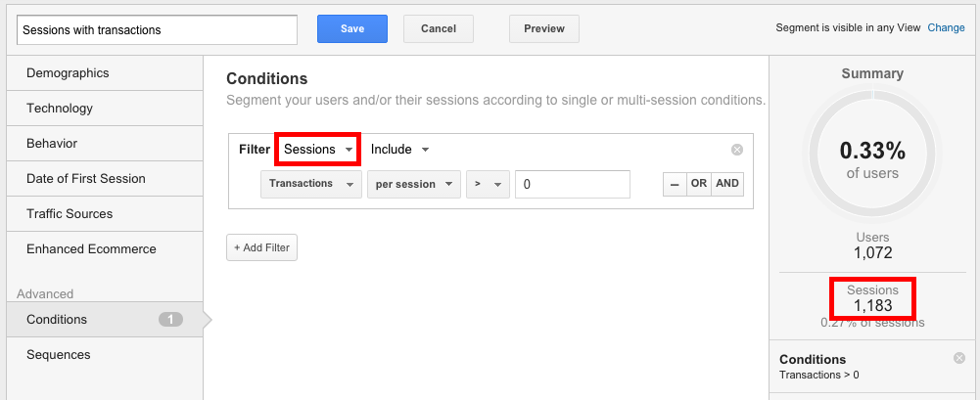
Task: Remove Conditions from the Summary panel
Action: point(958,358)
